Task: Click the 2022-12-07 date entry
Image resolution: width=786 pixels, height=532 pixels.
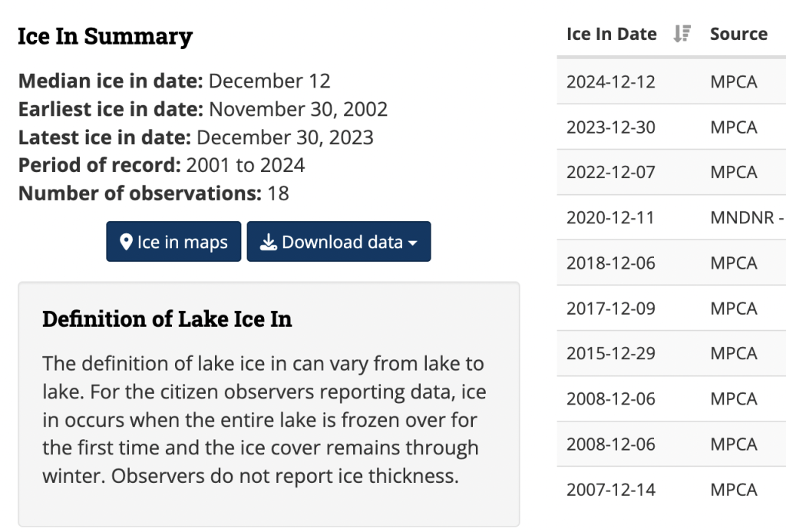Action: pyautogui.click(x=611, y=172)
